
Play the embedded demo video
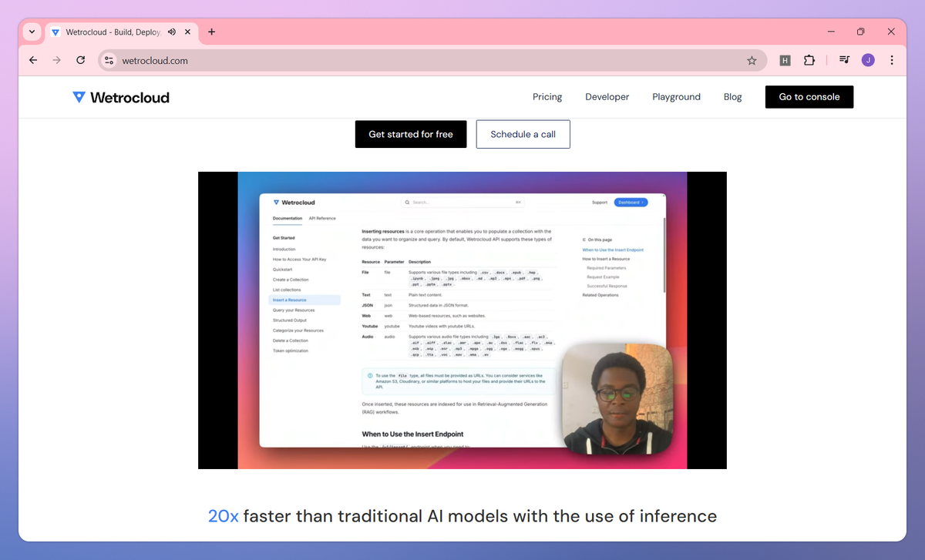(462, 319)
